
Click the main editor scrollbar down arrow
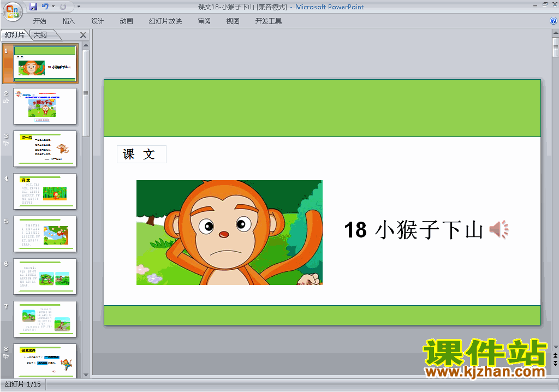[555, 347]
